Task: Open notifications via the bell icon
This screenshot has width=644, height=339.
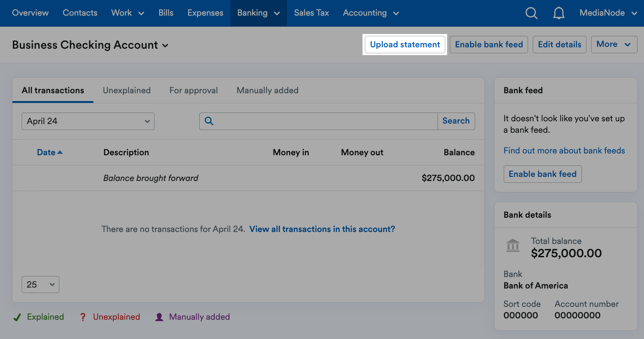Action: tap(558, 13)
